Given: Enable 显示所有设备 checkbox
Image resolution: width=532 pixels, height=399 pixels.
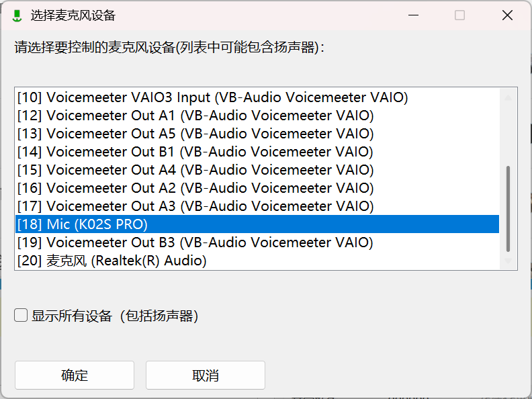Looking at the screenshot, I should pyautogui.click(x=21, y=315).
